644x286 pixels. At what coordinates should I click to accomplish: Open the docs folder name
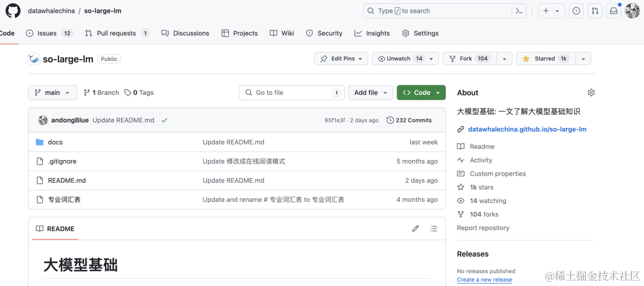coord(55,142)
